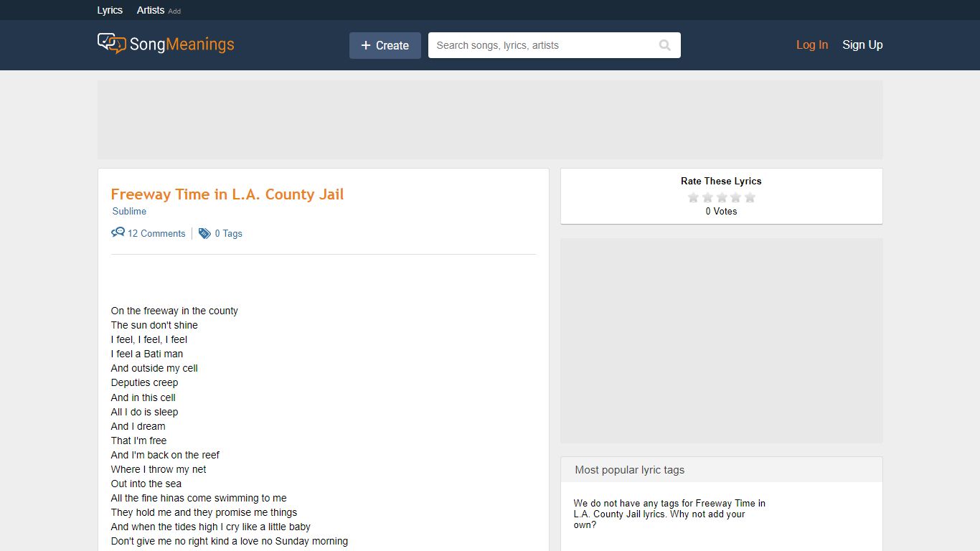Click the lyric line 'Deputies creep'

pyautogui.click(x=144, y=382)
